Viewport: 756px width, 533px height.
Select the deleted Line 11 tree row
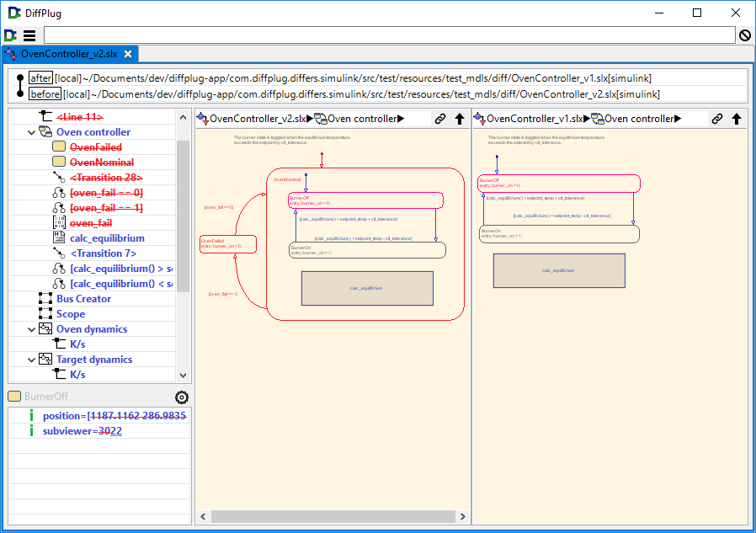point(79,117)
